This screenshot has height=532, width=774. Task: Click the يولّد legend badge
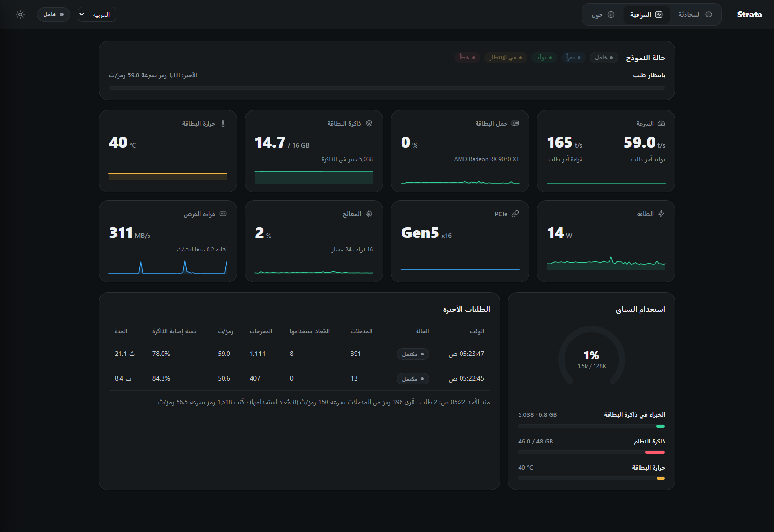coord(544,58)
